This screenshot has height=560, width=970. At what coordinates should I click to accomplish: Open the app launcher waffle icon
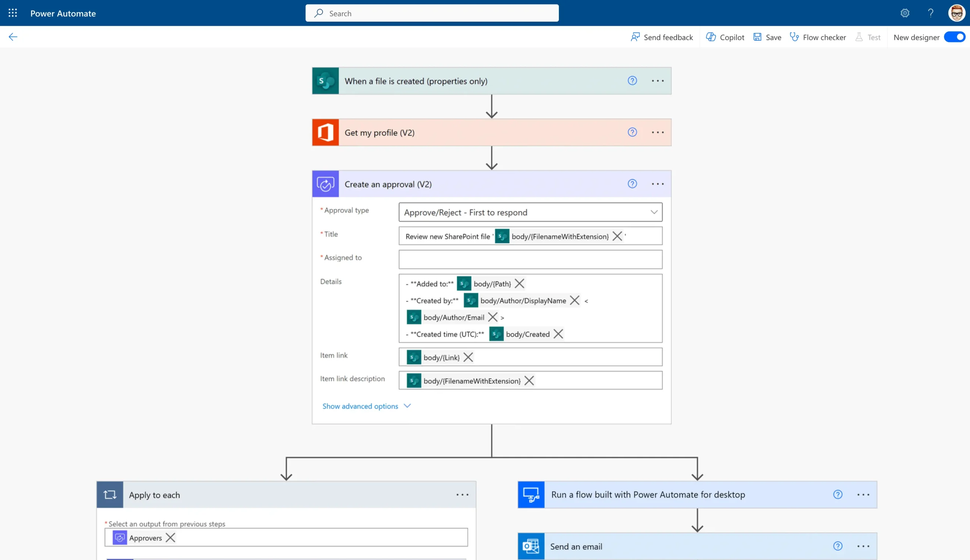tap(13, 13)
